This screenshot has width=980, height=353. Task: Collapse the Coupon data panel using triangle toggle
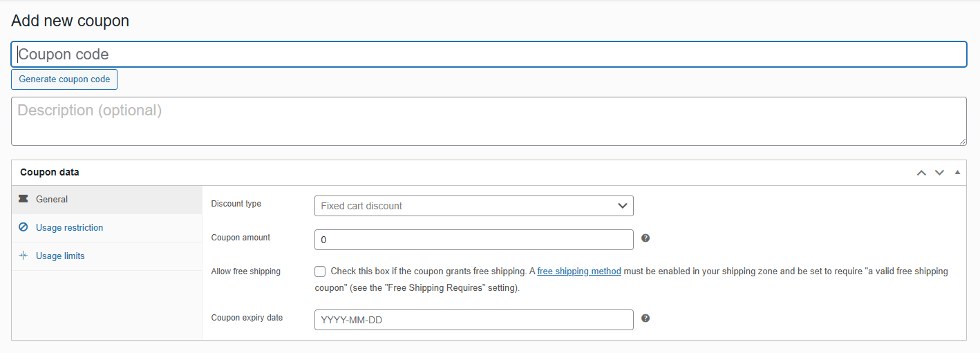(957, 173)
